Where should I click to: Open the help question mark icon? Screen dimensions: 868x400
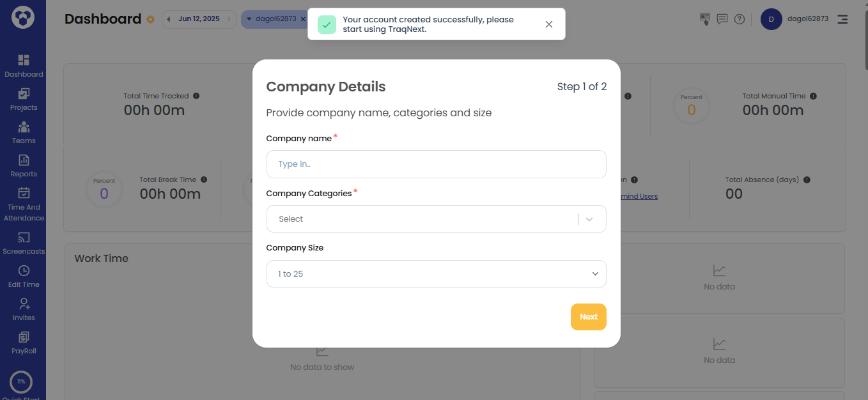tap(740, 19)
